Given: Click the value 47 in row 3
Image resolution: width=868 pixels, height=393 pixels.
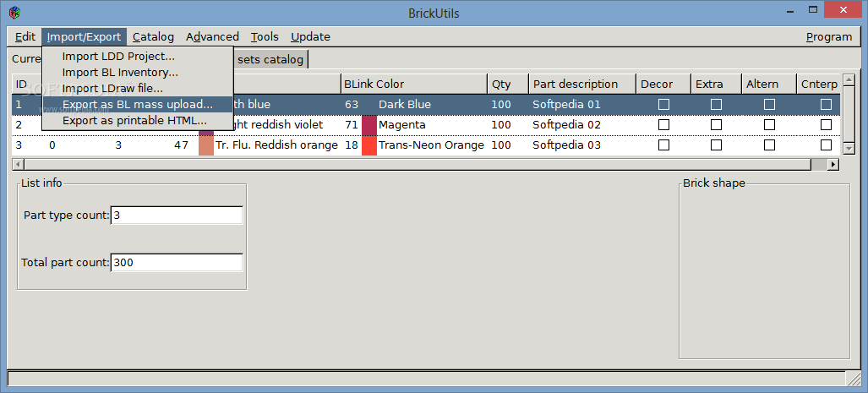Looking at the screenshot, I should [x=181, y=145].
